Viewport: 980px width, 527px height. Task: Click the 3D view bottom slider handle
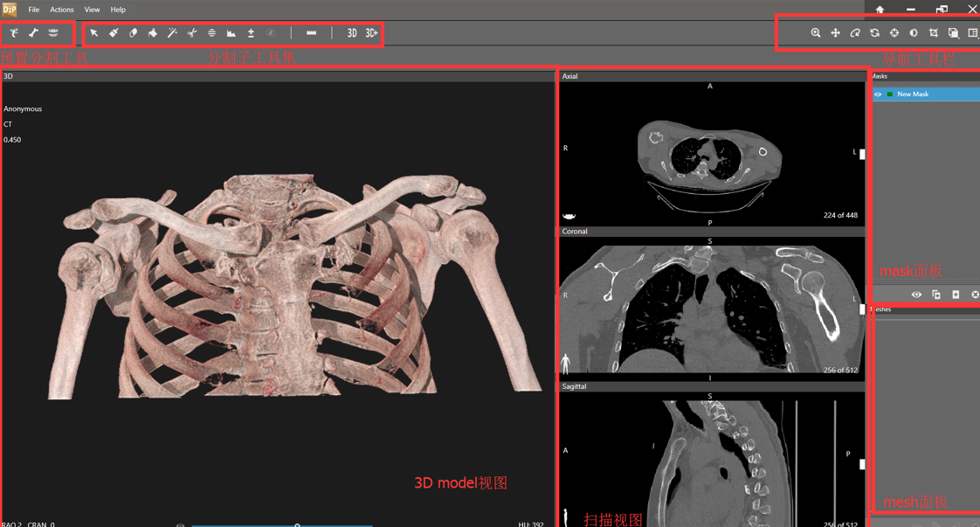[298, 525]
